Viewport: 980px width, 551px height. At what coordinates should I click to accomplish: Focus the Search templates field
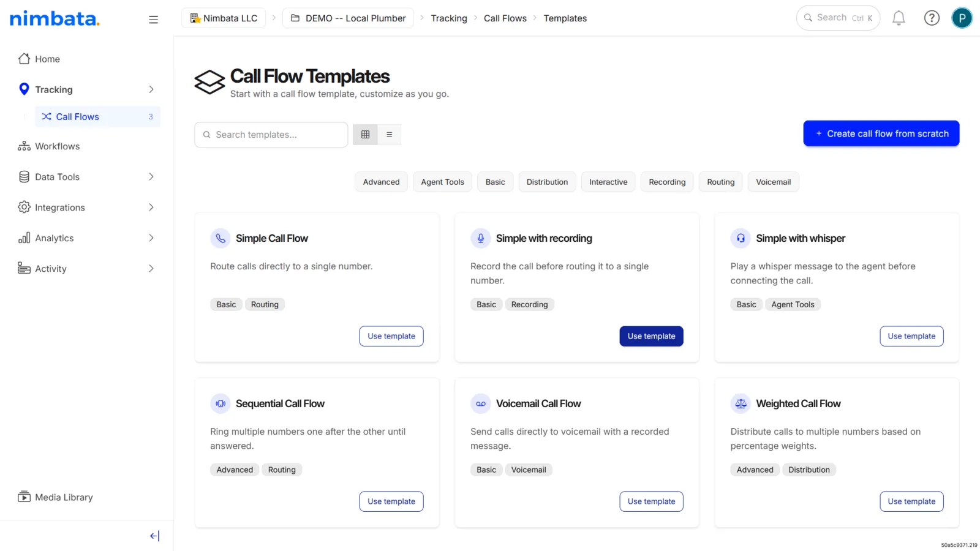(271, 135)
